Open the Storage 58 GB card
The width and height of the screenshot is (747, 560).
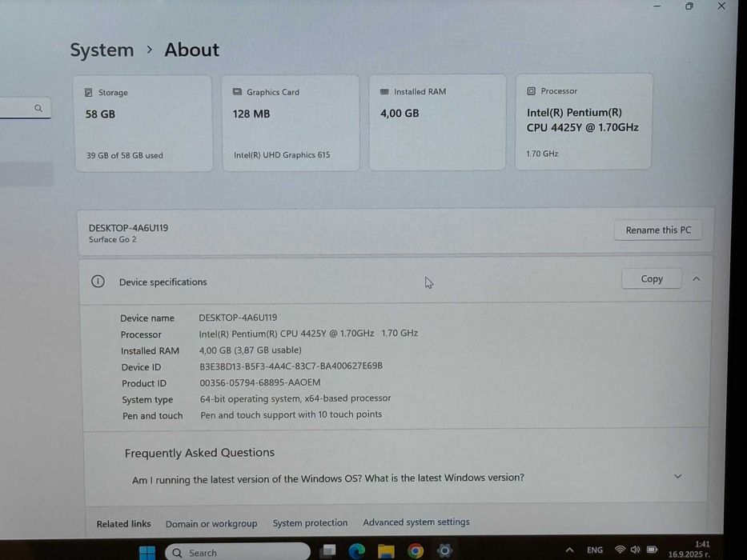(143, 123)
